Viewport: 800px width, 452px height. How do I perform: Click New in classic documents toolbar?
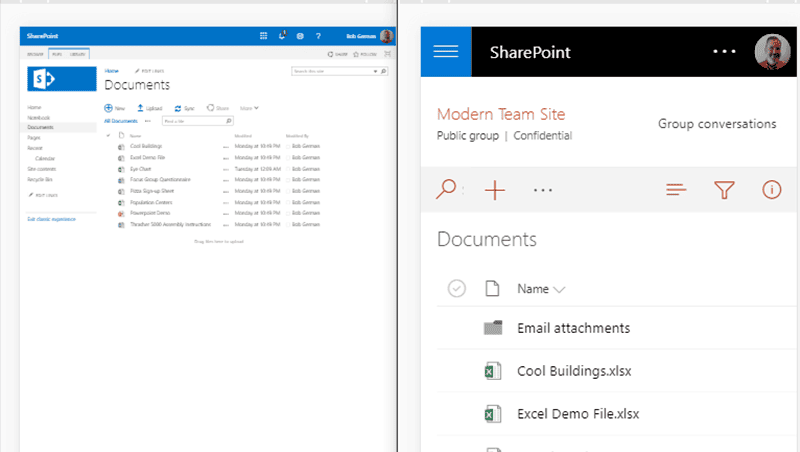point(115,108)
